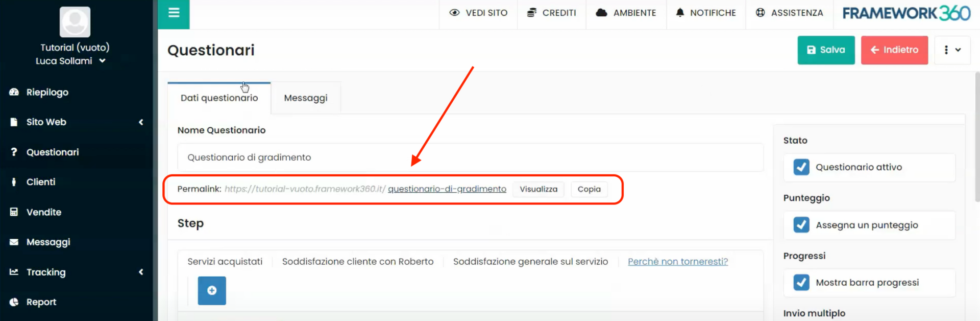The height and width of the screenshot is (321, 980).
Task: Click the blue add step plus icon
Action: click(x=212, y=290)
